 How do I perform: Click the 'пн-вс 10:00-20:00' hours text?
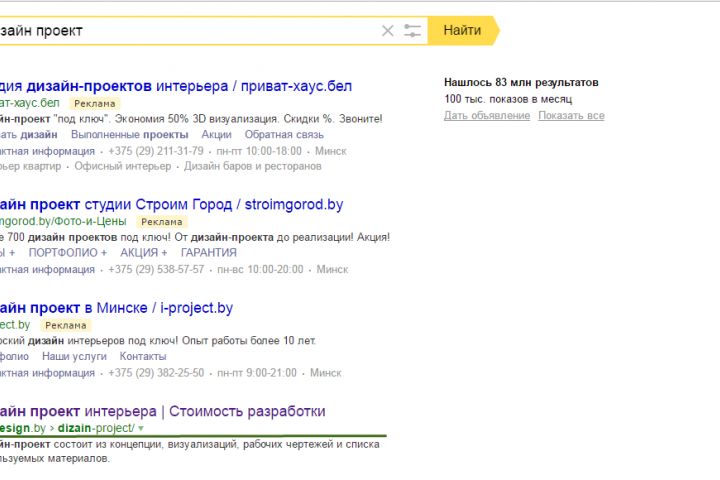coord(260,269)
